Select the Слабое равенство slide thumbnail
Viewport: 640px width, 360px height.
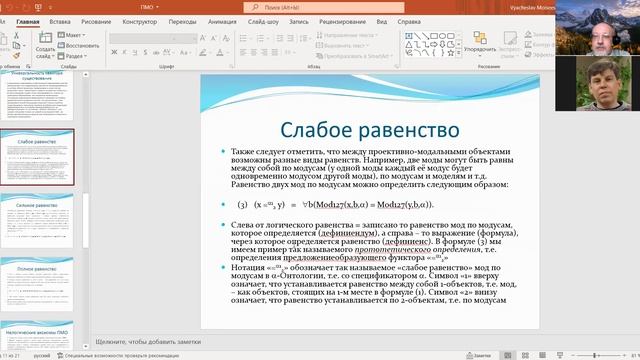(37, 157)
